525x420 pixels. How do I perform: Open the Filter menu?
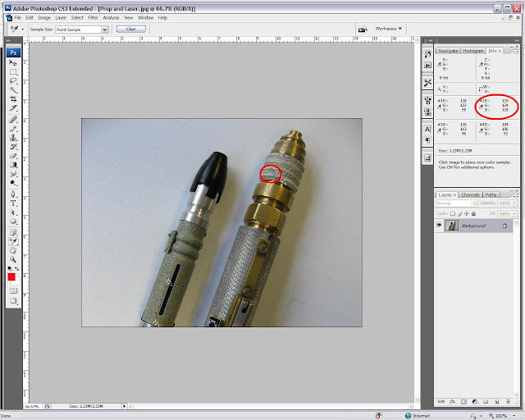point(93,18)
